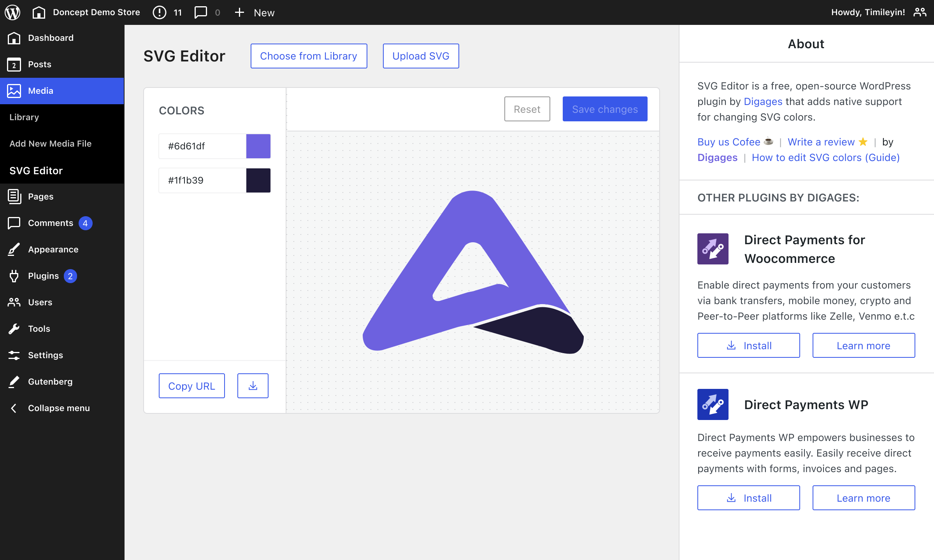This screenshot has height=560, width=934.
Task: Learn more about Direct Payments for Woocommerce
Action: click(864, 345)
